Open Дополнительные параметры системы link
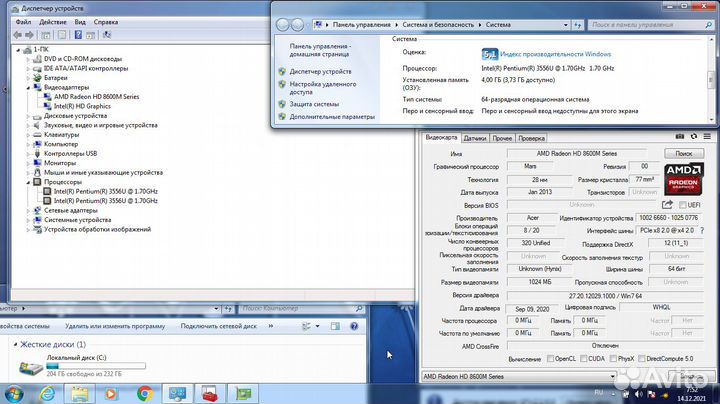The width and height of the screenshot is (720, 404). click(332, 117)
